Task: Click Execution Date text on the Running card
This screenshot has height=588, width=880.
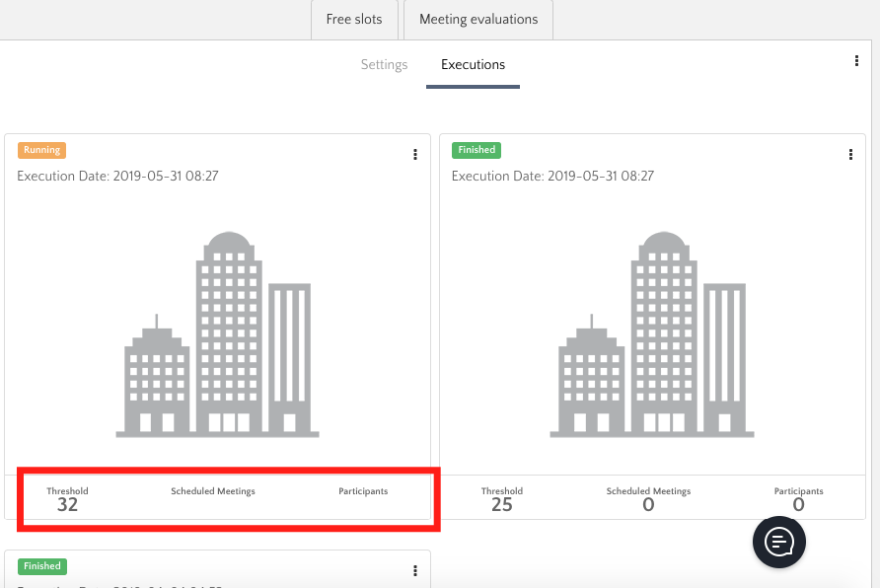Action: (117, 177)
